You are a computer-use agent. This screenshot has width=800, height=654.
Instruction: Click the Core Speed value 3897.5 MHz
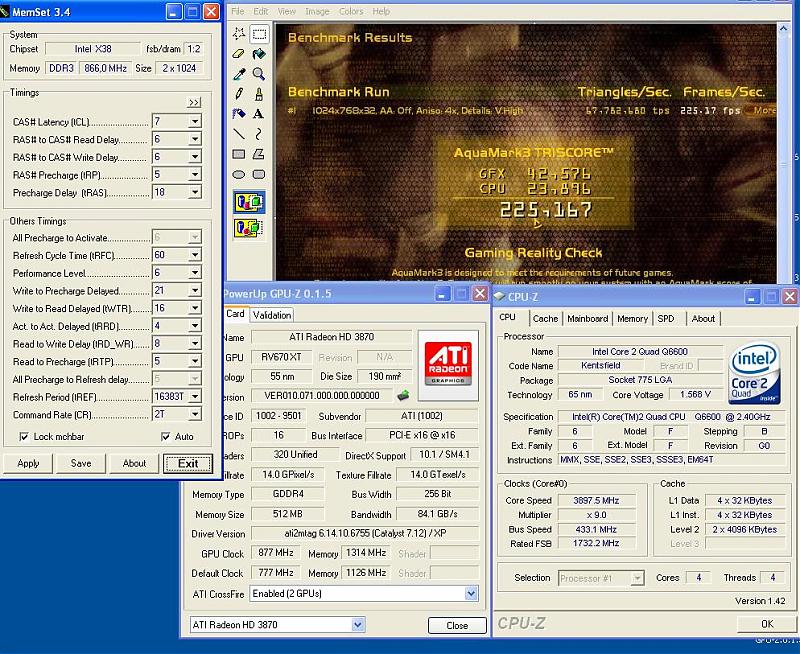coord(596,500)
